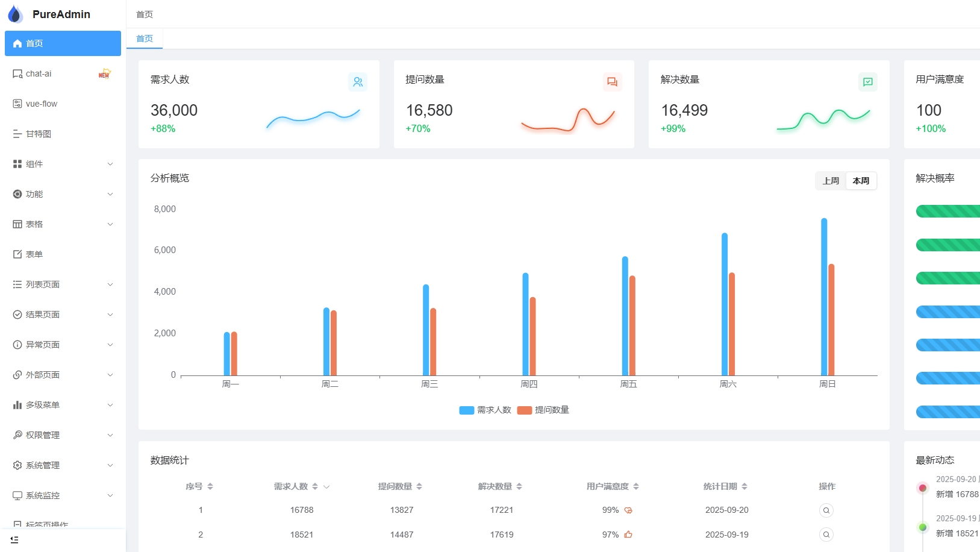Image resolution: width=980 pixels, height=552 pixels.
Task: Click the 首页 breadcrumb link
Action: coord(145,14)
